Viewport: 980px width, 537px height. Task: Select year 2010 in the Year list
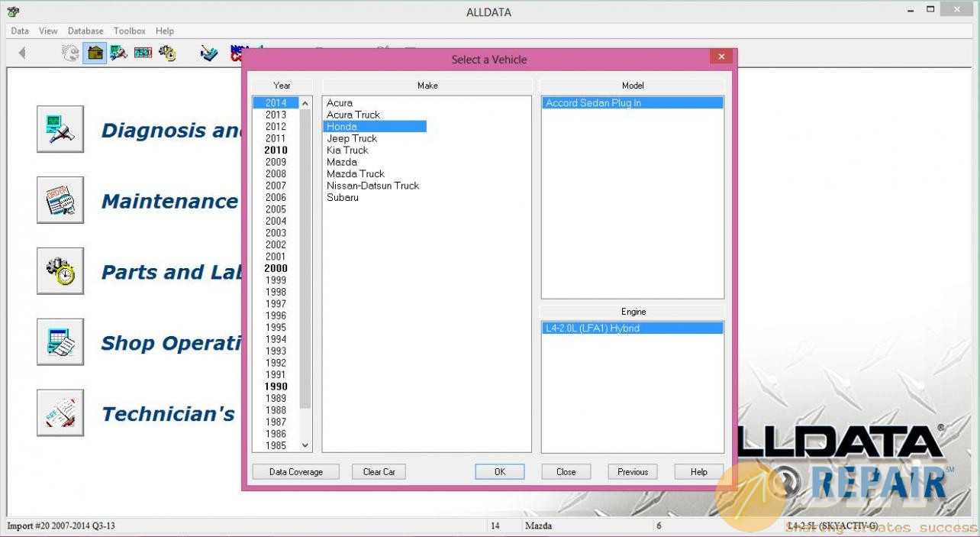pyautogui.click(x=276, y=150)
